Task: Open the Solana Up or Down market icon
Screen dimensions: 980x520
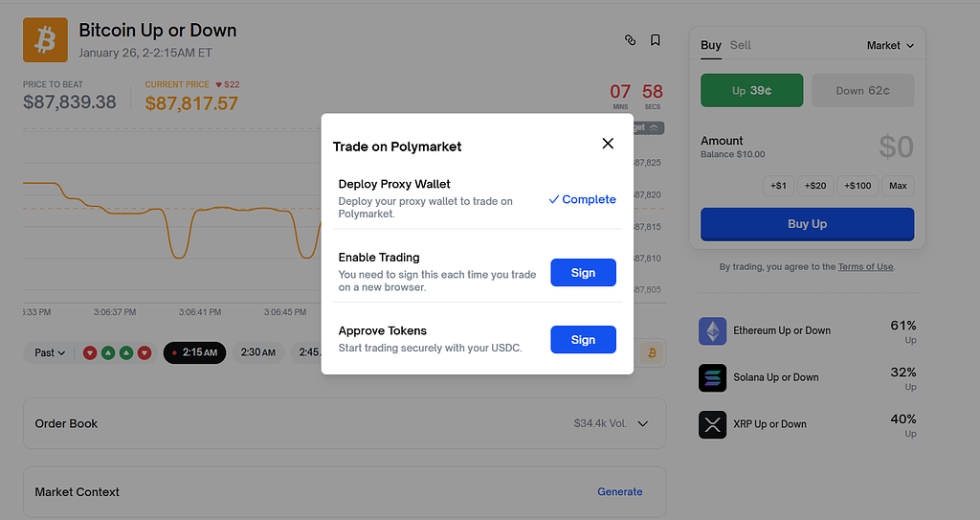Action: click(x=712, y=378)
